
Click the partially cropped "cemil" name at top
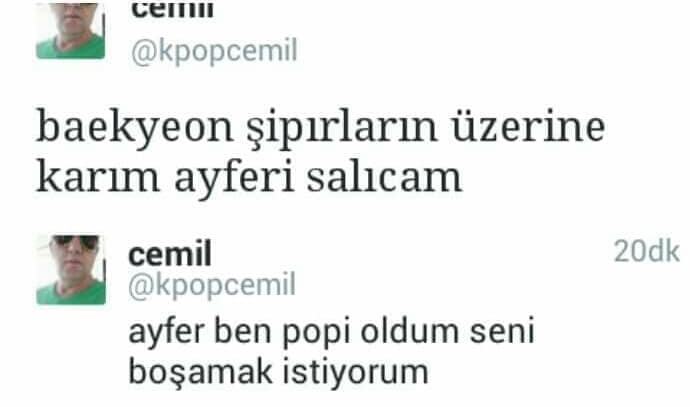tap(172, 11)
